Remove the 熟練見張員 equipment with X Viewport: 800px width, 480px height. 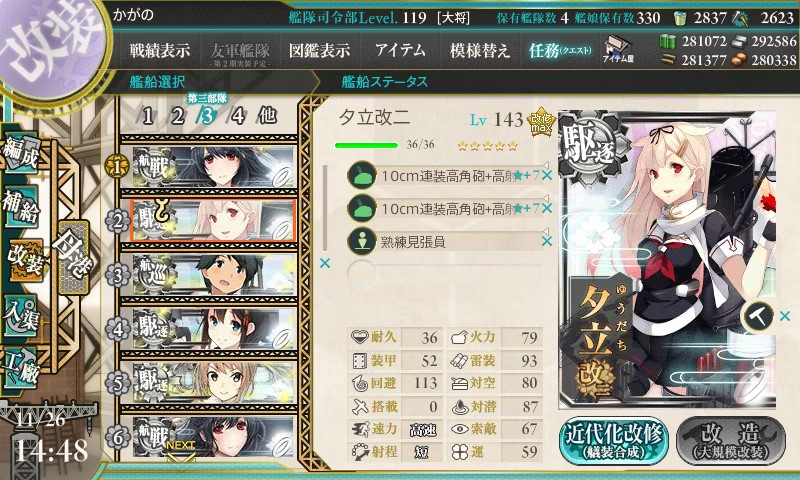(x=546, y=241)
